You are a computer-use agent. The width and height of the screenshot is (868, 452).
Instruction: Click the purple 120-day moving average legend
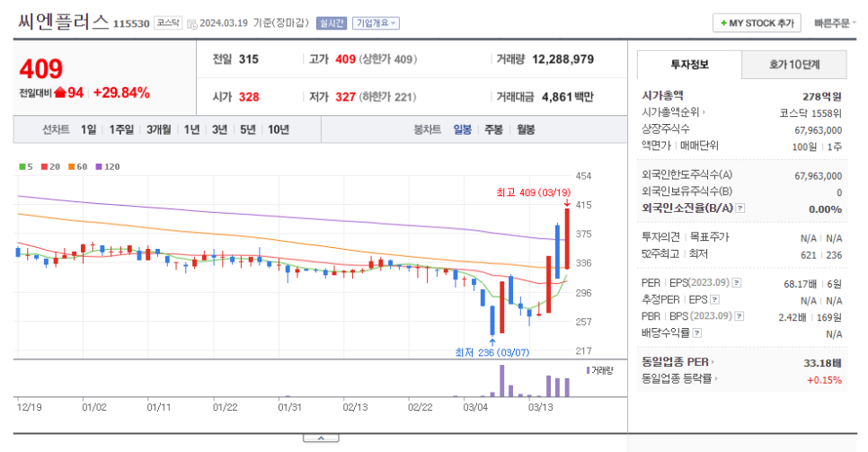pyautogui.click(x=108, y=167)
